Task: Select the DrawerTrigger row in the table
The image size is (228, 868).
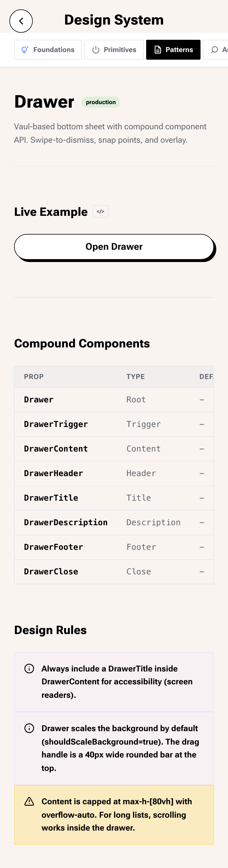Action: (x=114, y=424)
